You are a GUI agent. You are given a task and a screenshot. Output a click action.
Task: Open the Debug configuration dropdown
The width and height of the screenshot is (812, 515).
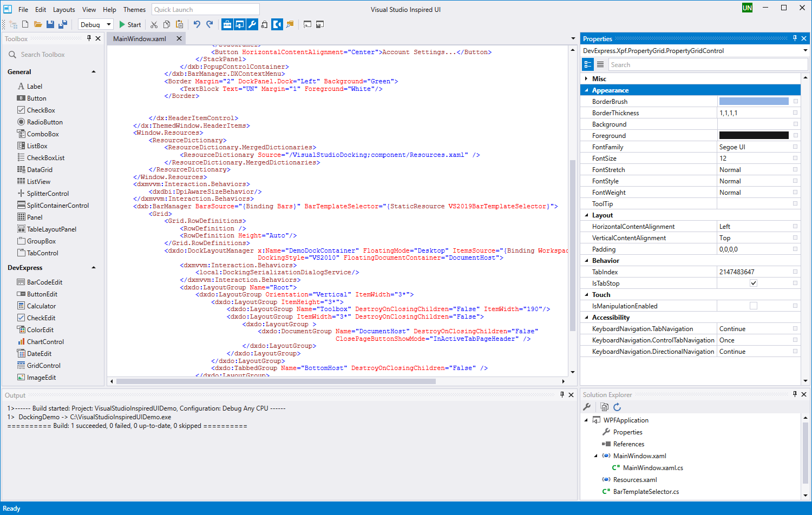click(108, 24)
